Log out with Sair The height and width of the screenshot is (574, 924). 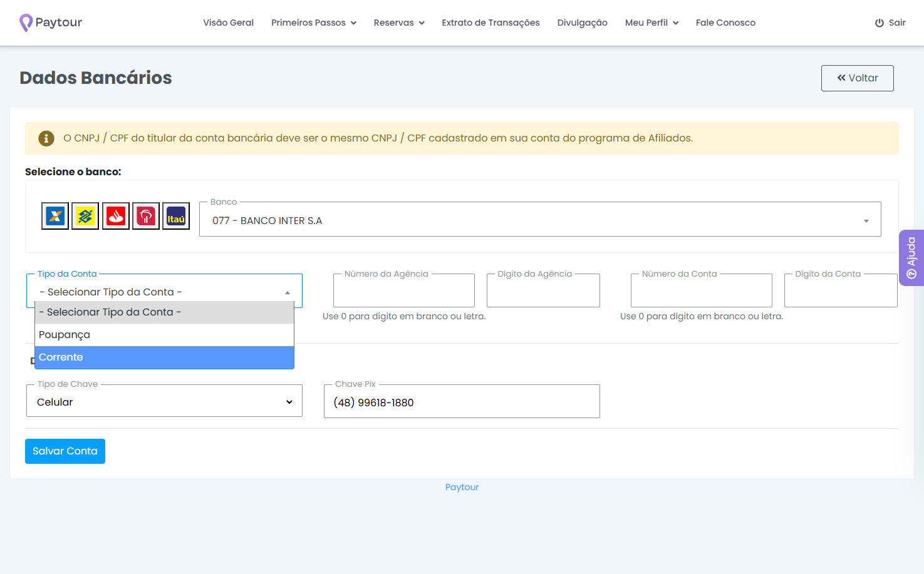point(890,23)
